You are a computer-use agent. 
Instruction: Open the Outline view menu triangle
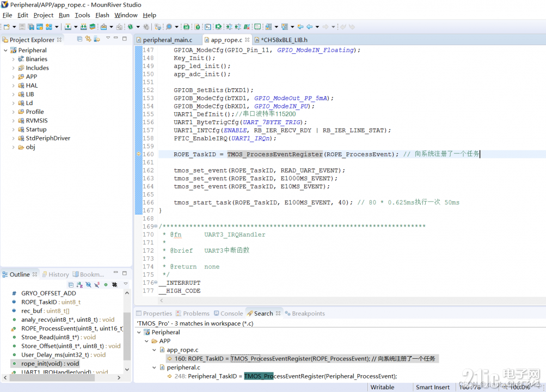pos(126,284)
